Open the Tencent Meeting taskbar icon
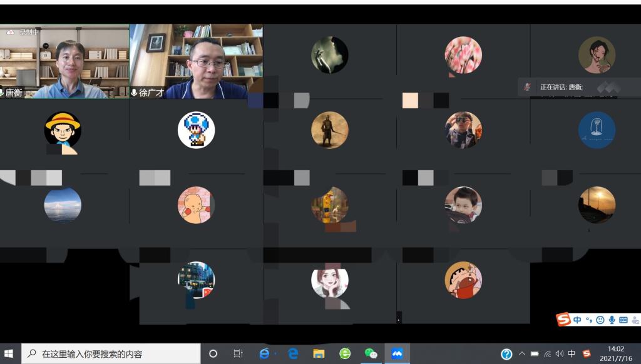The image size is (641, 364). pyautogui.click(x=397, y=354)
